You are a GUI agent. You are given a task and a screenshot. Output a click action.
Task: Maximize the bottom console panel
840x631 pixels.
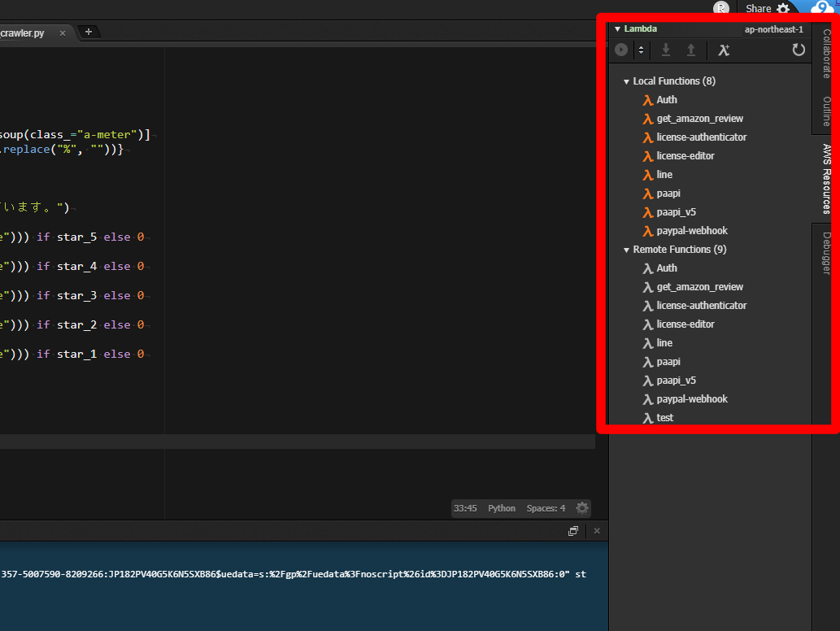(573, 531)
